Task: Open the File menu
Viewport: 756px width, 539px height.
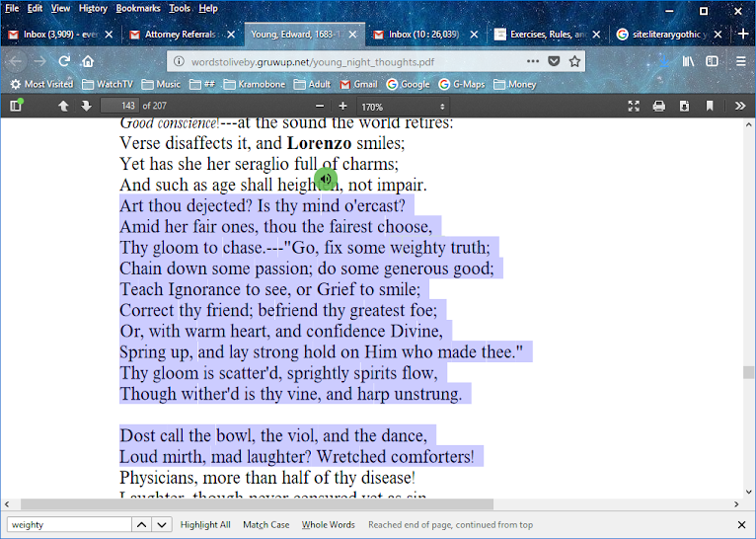Action: pos(12,8)
